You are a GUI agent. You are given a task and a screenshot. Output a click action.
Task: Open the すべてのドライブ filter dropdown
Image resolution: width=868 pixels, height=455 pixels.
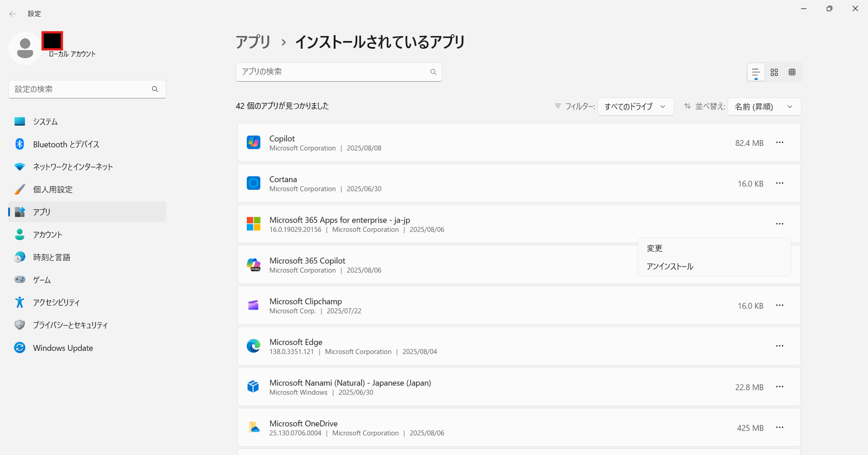636,107
